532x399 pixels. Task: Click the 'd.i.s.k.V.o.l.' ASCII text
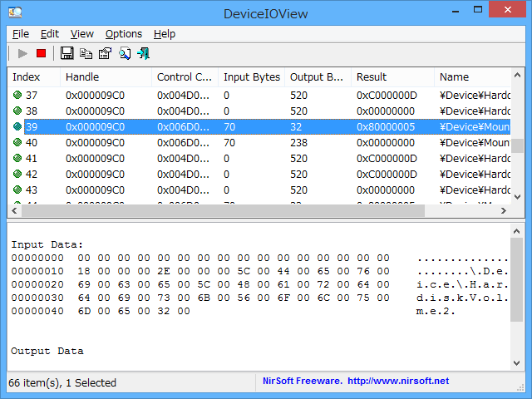point(462,298)
